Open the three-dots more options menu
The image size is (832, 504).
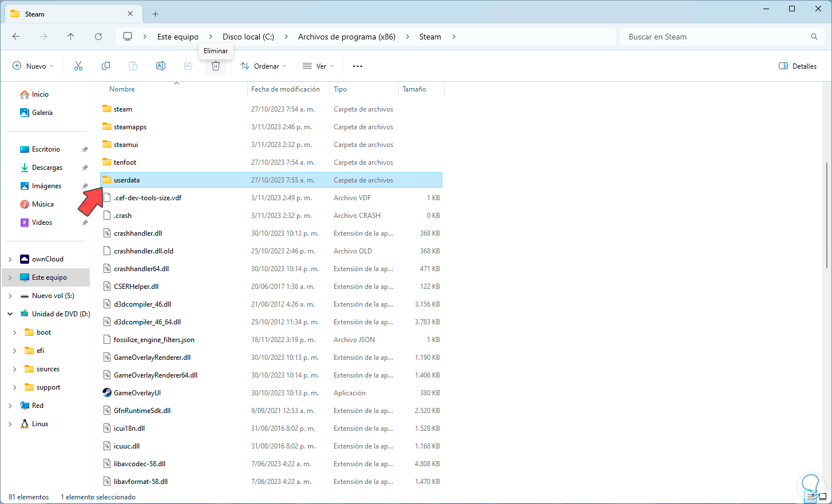[x=358, y=66]
